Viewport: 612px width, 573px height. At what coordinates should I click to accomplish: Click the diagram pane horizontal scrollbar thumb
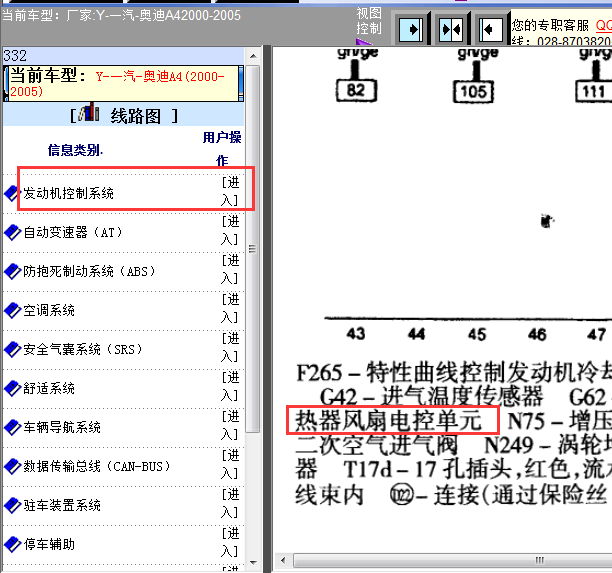click(x=453, y=561)
